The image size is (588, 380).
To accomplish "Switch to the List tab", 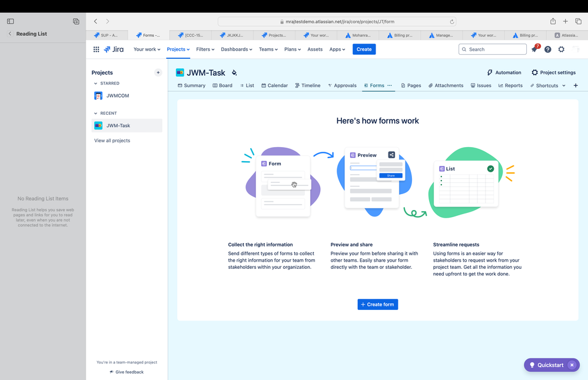I will (247, 85).
